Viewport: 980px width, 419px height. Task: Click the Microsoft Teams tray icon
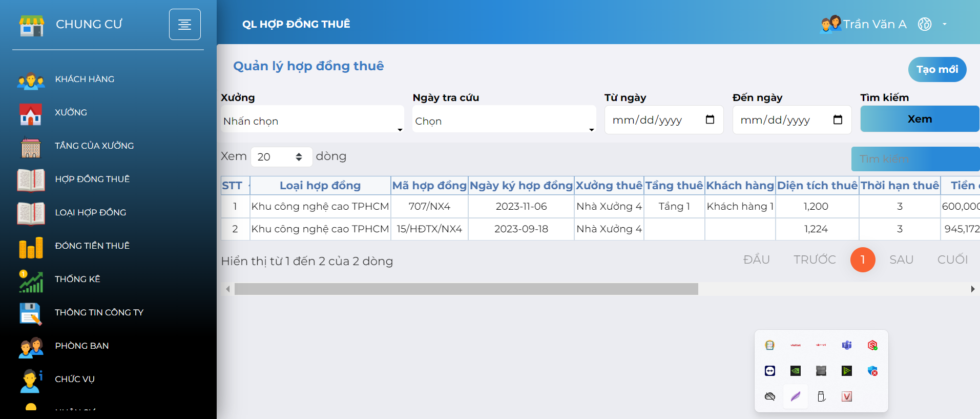pos(847,345)
